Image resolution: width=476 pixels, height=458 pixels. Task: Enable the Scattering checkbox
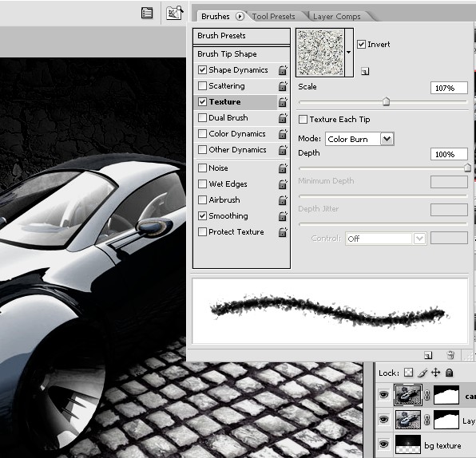click(x=203, y=86)
